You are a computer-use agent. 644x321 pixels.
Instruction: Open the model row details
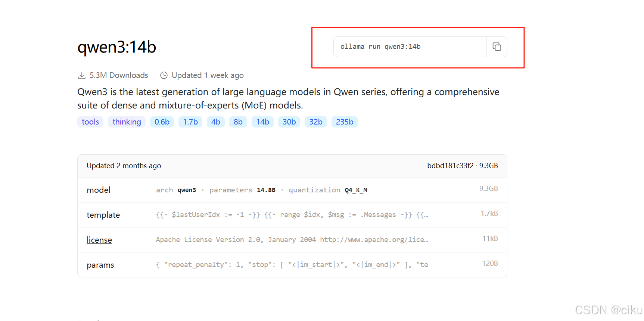tap(292, 190)
